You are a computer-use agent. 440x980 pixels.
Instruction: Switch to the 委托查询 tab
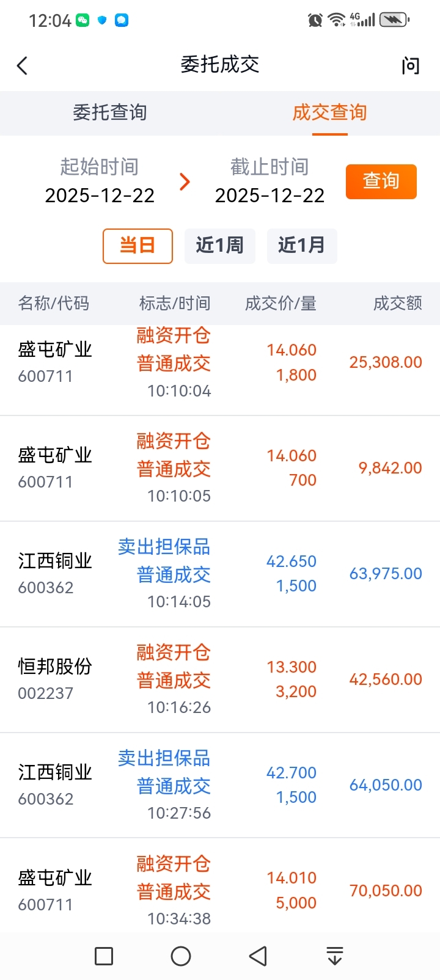tap(110, 113)
